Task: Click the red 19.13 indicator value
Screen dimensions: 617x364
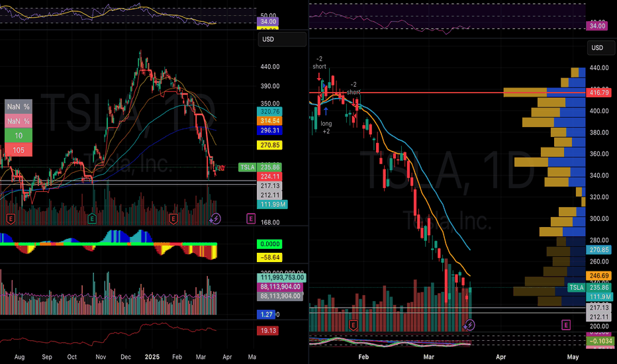Action: pyautogui.click(x=267, y=330)
